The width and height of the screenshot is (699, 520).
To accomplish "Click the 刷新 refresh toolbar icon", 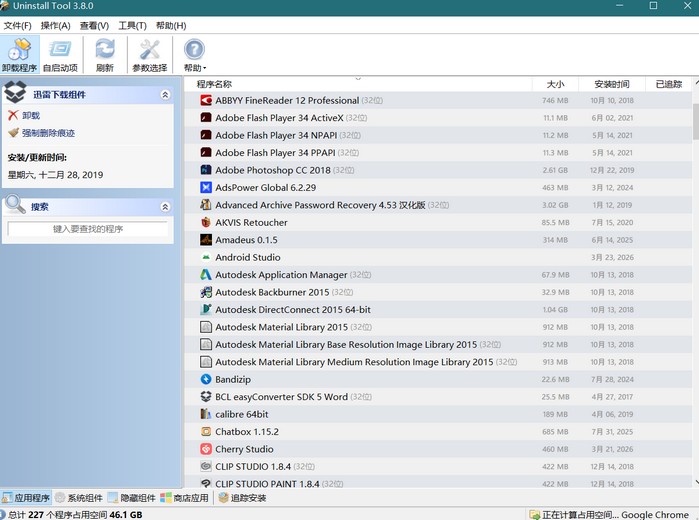I will click(x=105, y=55).
